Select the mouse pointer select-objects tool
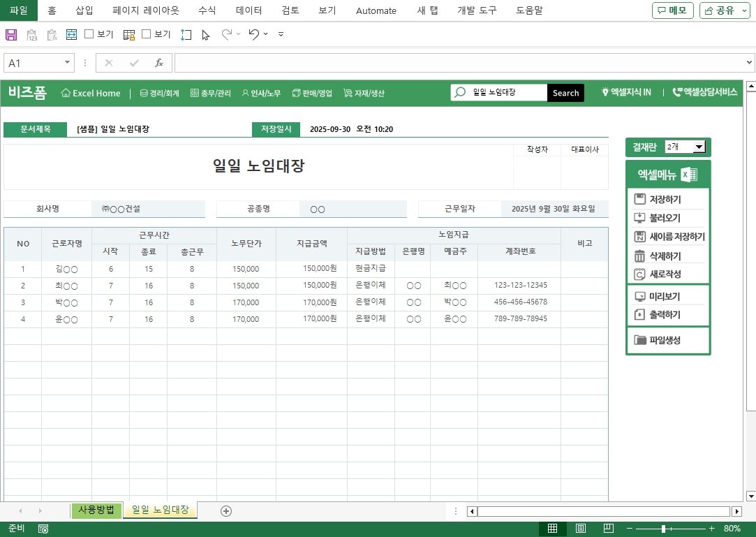This screenshot has width=756, height=537. (206, 34)
